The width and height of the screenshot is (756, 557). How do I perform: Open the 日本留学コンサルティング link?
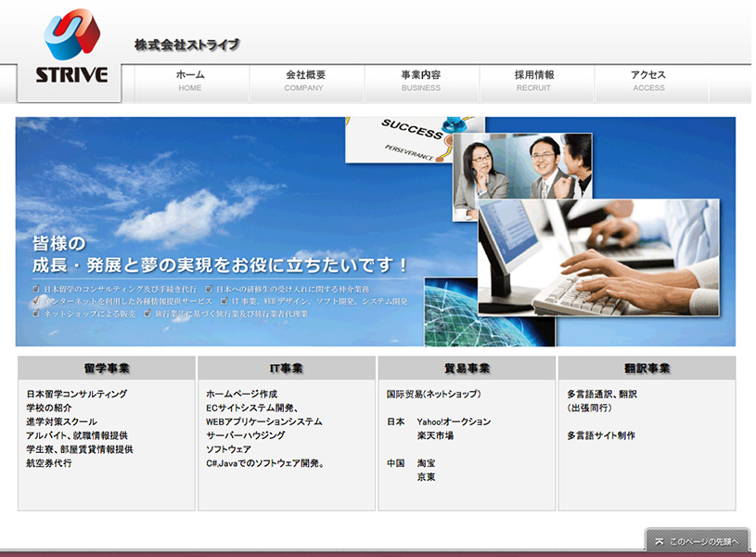pos(77,394)
